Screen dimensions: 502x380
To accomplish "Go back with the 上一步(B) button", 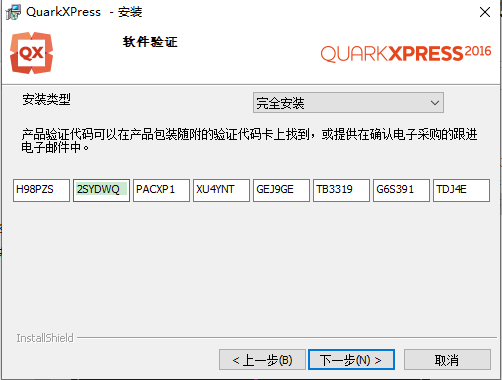I will pos(262,360).
